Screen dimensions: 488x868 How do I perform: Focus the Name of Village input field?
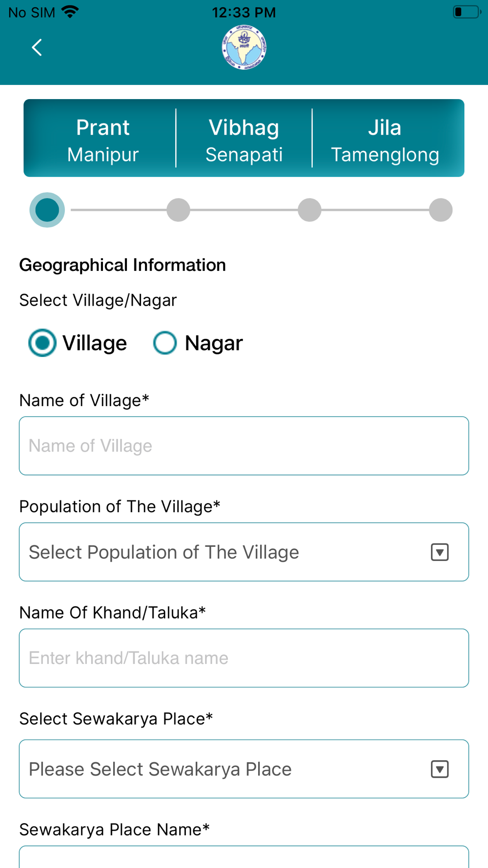pyautogui.click(x=244, y=446)
